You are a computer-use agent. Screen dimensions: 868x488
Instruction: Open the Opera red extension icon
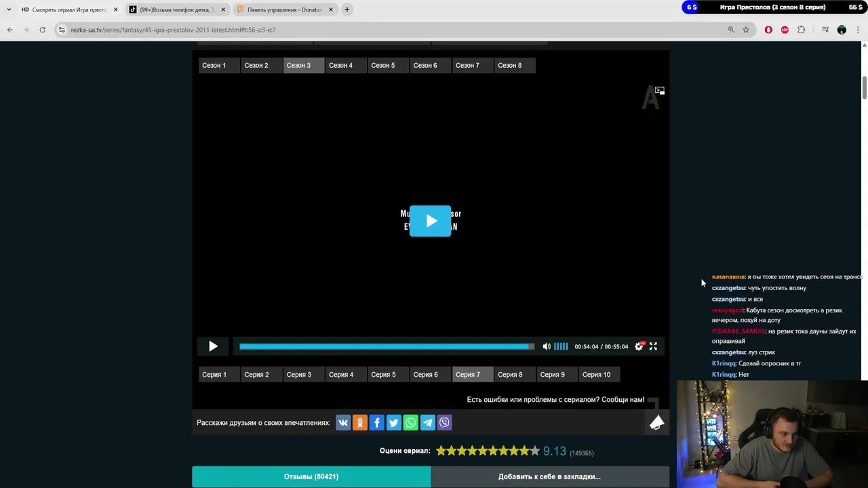pyautogui.click(x=768, y=30)
